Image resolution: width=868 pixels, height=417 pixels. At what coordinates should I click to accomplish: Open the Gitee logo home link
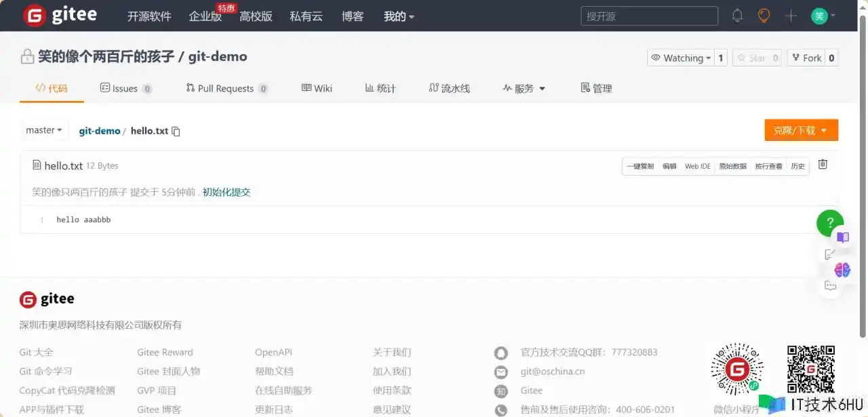click(60, 16)
